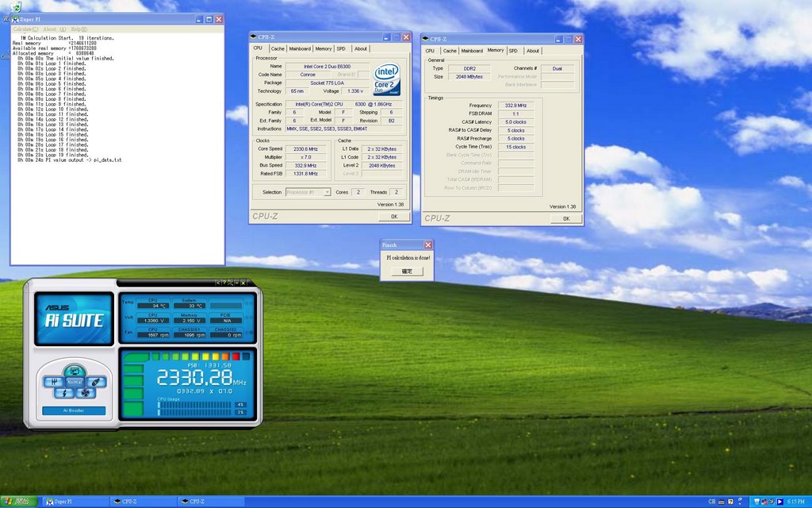
Task: Click the Channels # value 'Dual'
Action: tap(557, 68)
